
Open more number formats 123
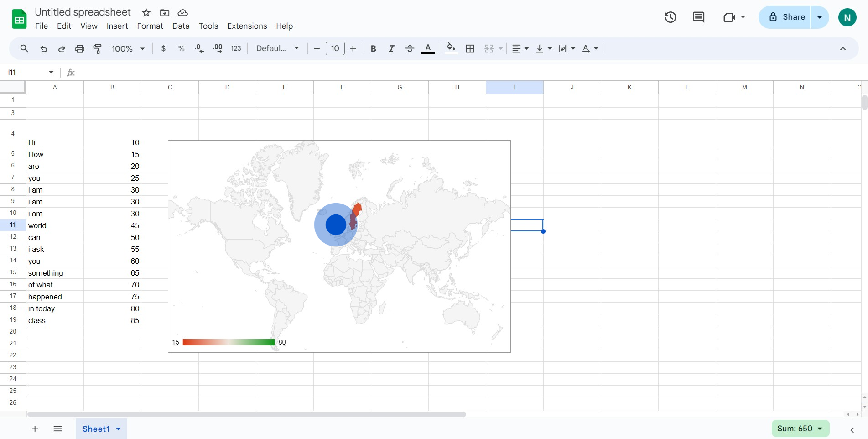pyautogui.click(x=236, y=49)
